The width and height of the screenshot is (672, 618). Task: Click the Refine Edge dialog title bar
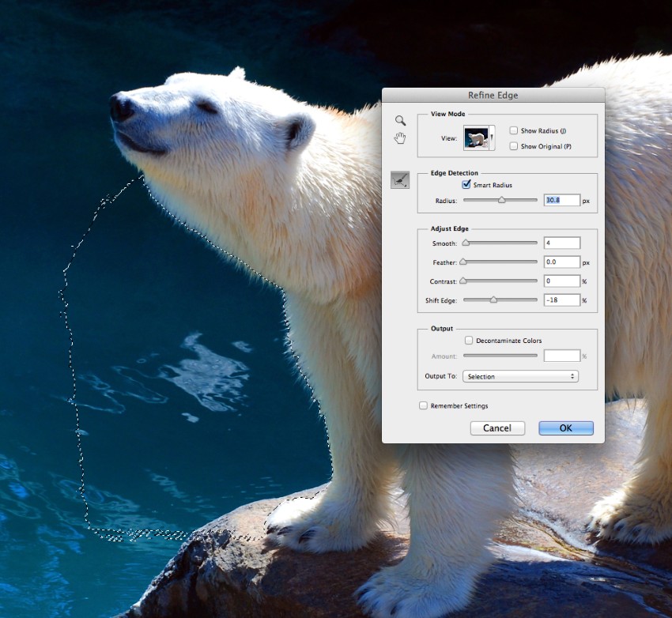click(493, 95)
